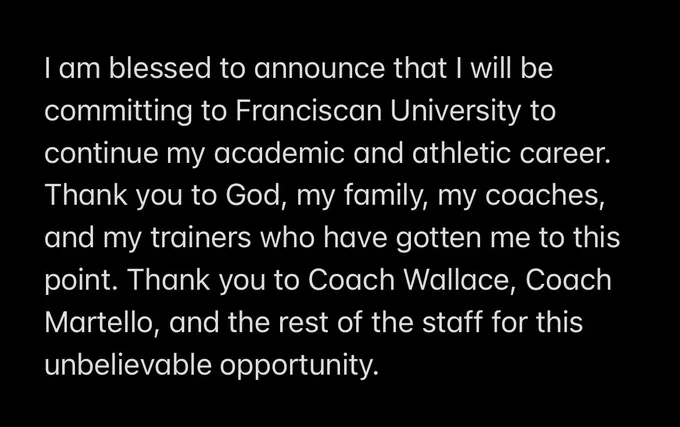The width and height of the screenshot is (680, 427).
Task: Click the name "Wallace,"
Action: pyautogui.click(x=459, y=280)
